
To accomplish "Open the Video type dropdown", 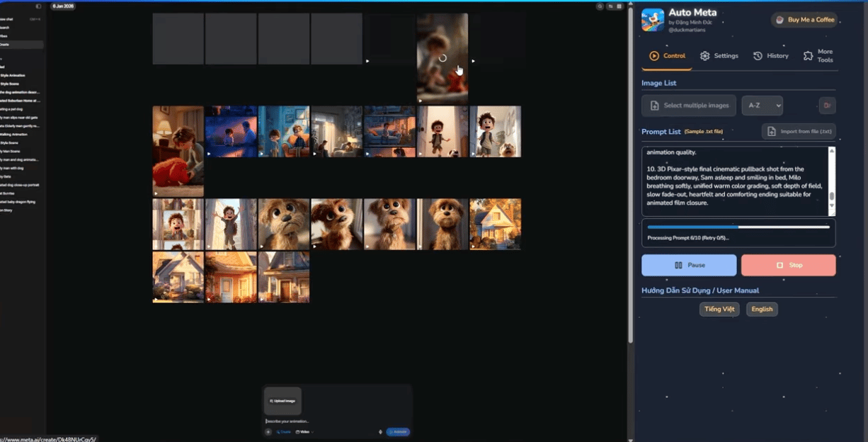I will (x=306, y=432).
